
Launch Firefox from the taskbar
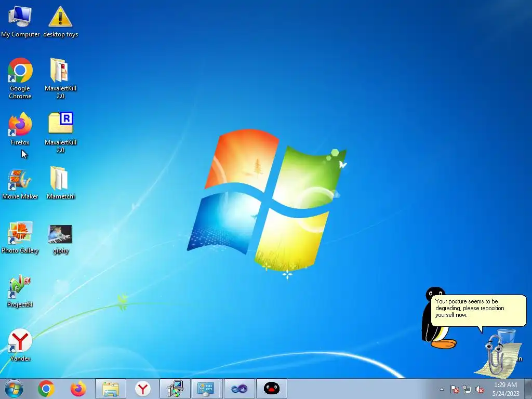coord(78,389)
